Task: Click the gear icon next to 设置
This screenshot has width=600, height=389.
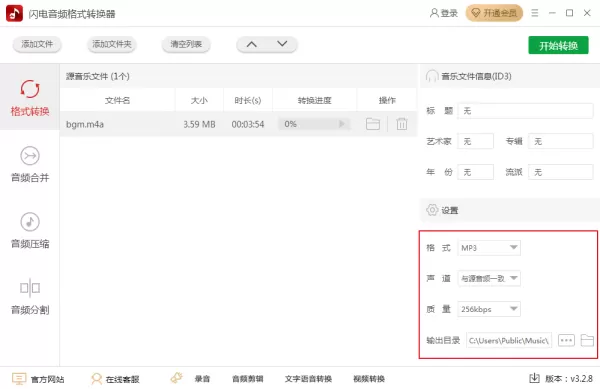Action: (432, 210)
